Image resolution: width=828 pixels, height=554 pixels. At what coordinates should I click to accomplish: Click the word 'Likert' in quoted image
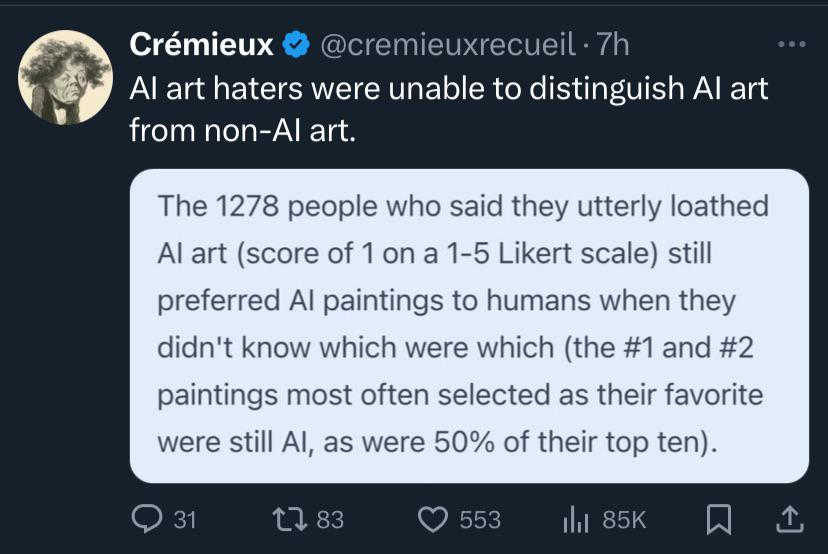click(x=535, y=253)
